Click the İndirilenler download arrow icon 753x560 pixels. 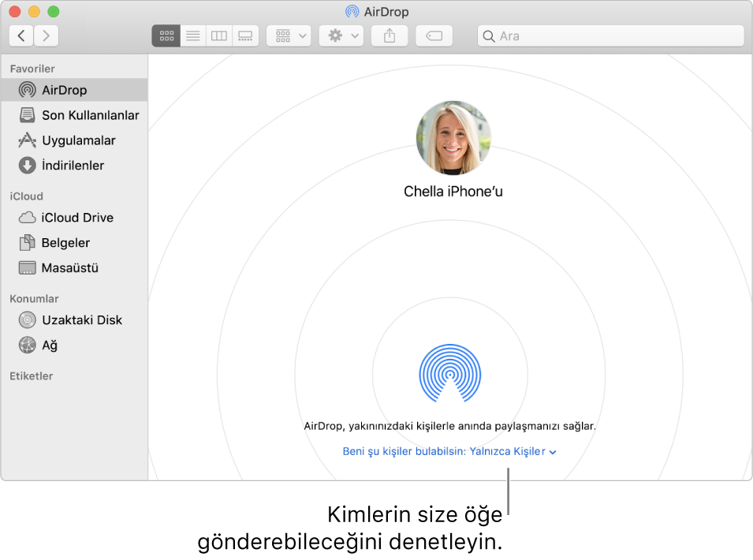[28, 165]
